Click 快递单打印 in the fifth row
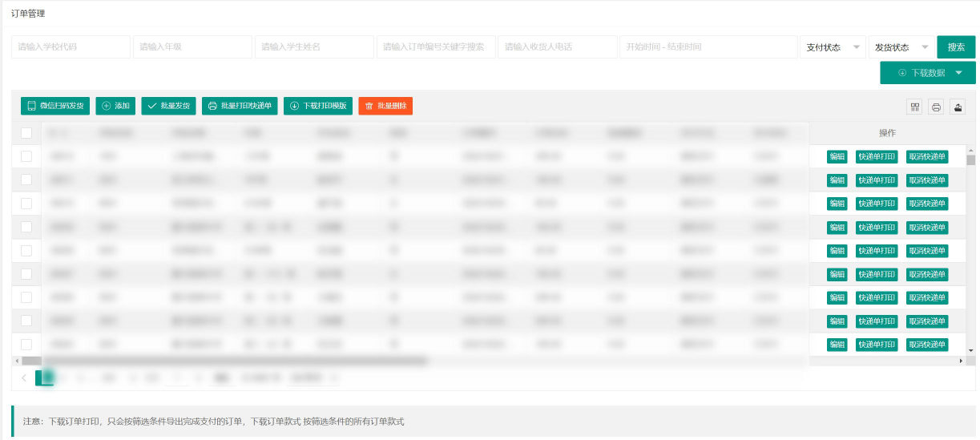The image size is (980, 440). coord(877,251)
